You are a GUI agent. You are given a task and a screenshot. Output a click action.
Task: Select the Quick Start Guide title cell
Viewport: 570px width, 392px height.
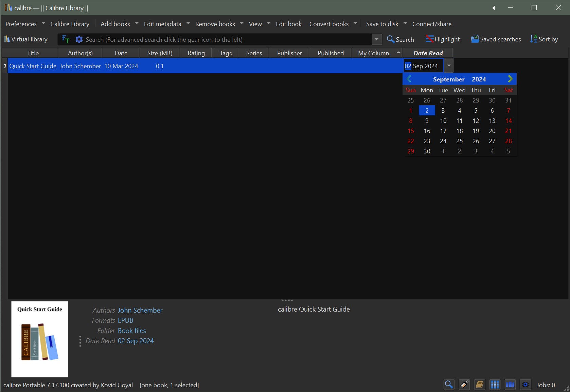pos(33,66)
